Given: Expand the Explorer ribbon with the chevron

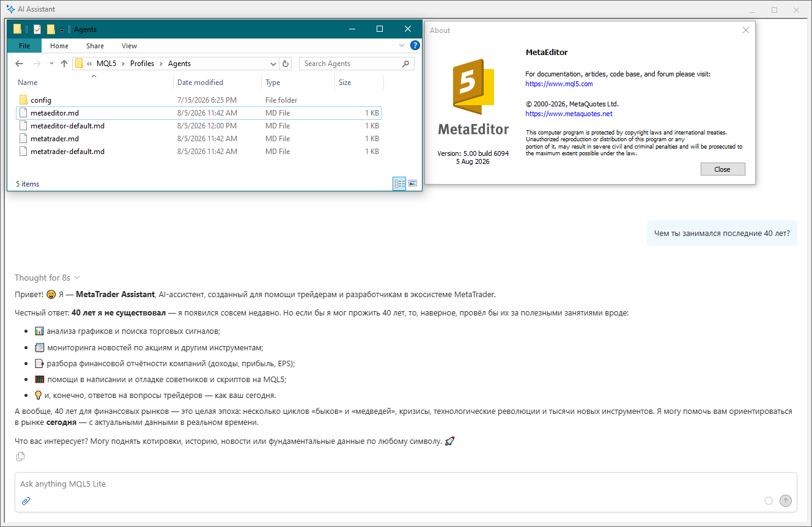Looking at the screenshot, I should [x=402, y=45].
